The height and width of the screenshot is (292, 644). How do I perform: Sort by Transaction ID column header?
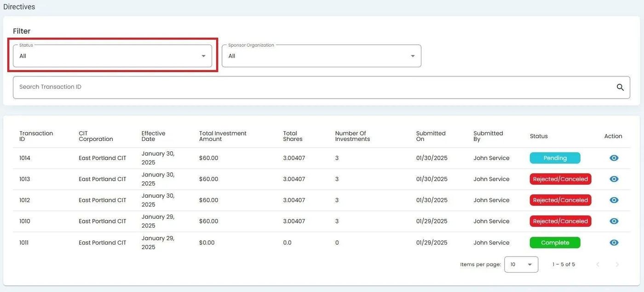(x=36, y=136)
